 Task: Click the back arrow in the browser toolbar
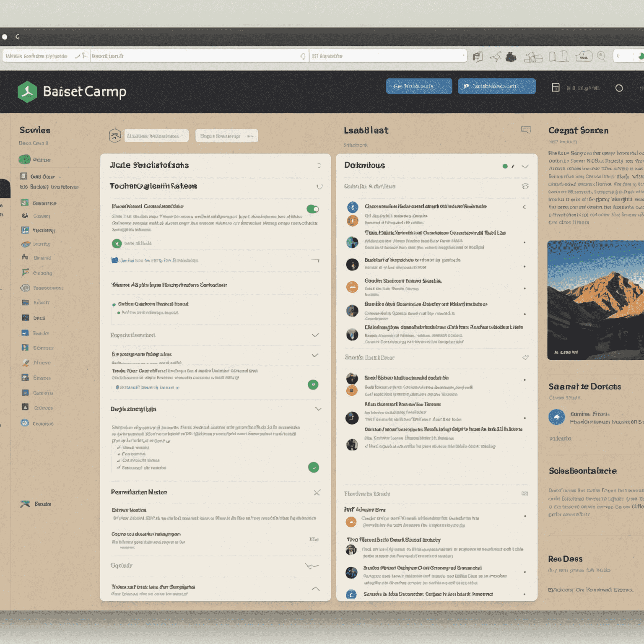tap(618, 56)
